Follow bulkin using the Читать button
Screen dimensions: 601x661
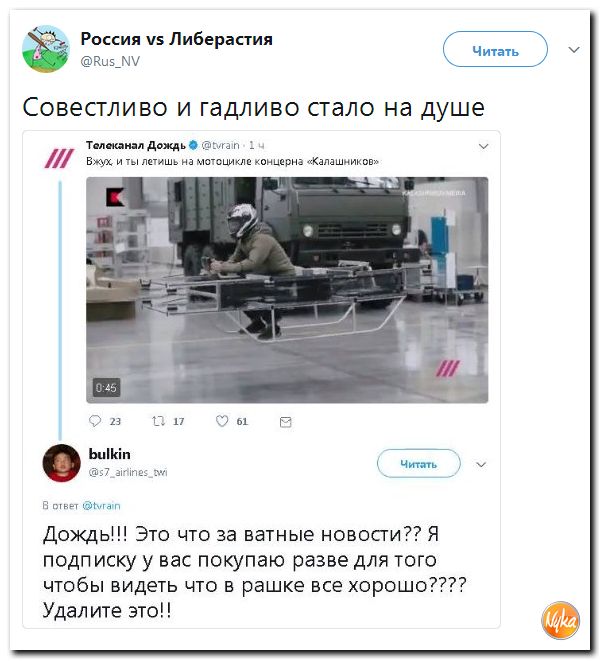(x=419, y=463)
